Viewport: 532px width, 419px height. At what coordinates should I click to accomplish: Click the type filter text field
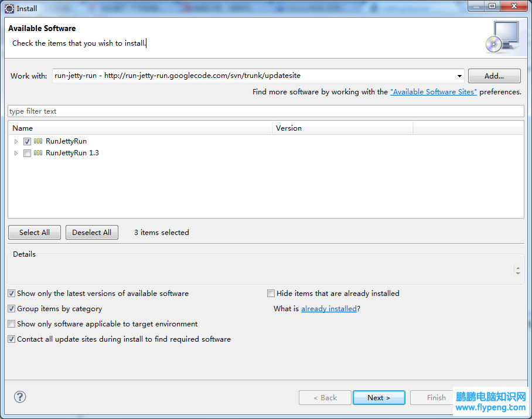click(x=266, y=111)
